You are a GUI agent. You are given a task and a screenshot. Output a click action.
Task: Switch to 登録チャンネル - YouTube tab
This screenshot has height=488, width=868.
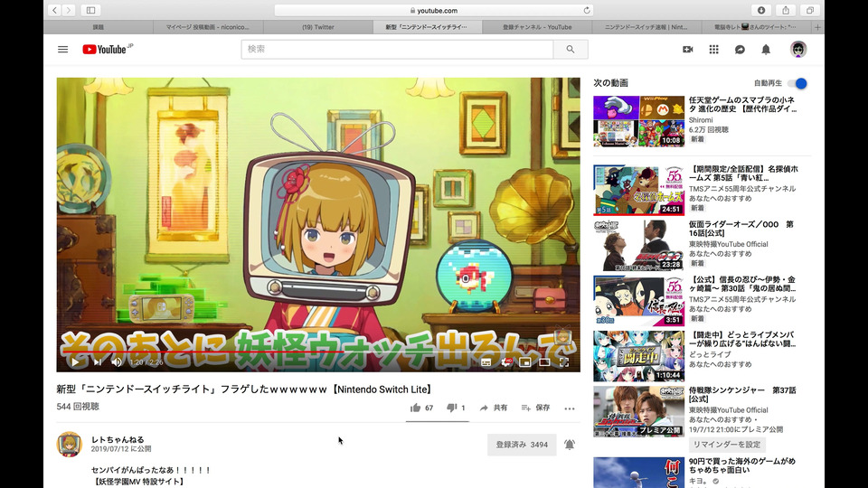(537, 27)
